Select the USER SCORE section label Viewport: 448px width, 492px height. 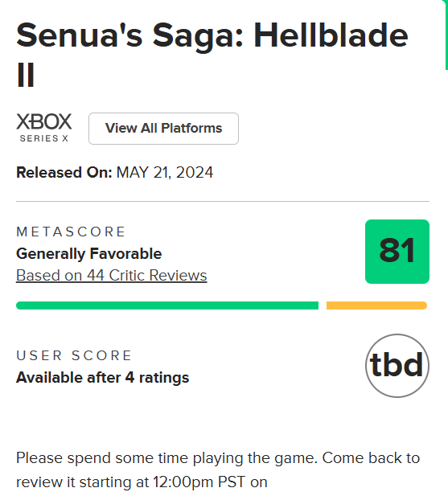[74, 355]
